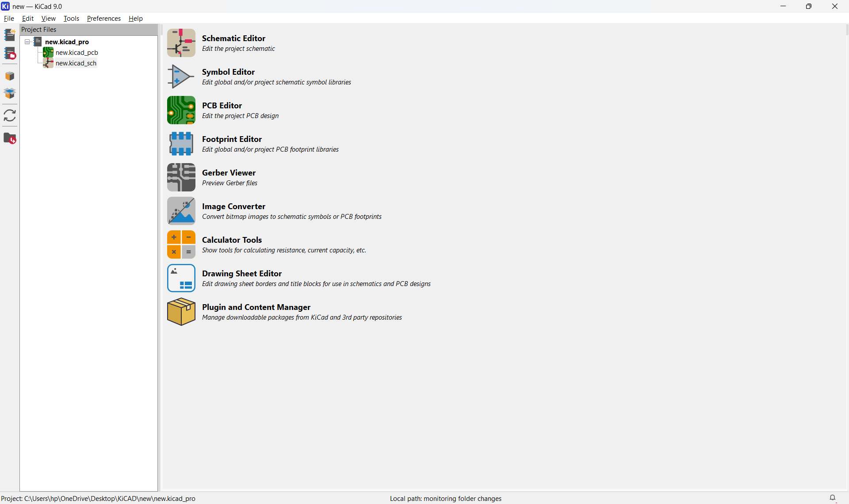Select new.kicad_pcb in project tree

[x=76, y=53]
